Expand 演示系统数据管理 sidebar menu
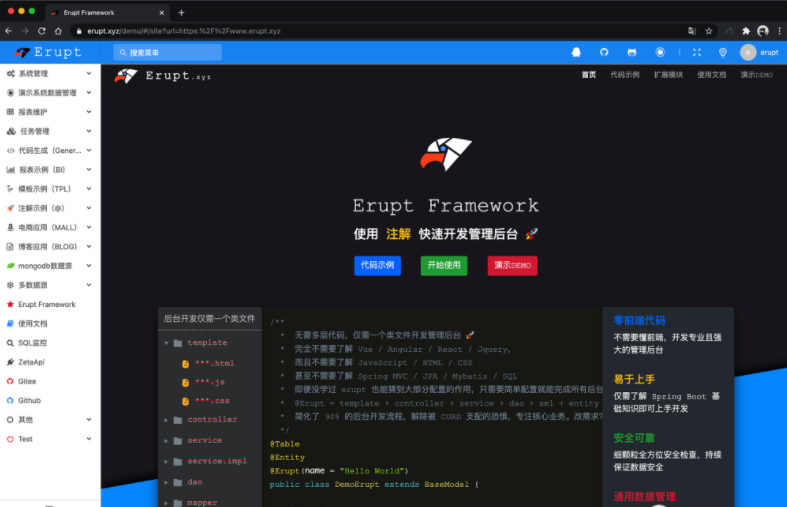787x507 pixels. click(49, 93)
